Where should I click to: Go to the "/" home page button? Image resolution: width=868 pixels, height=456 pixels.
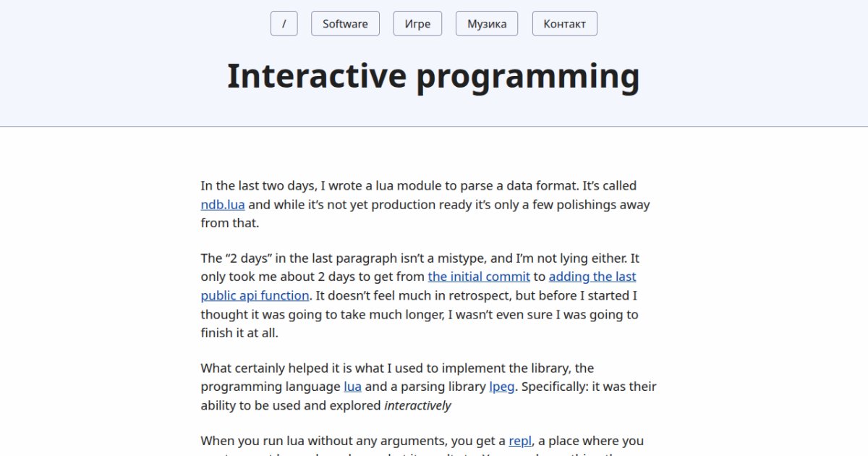click(284, 24)
